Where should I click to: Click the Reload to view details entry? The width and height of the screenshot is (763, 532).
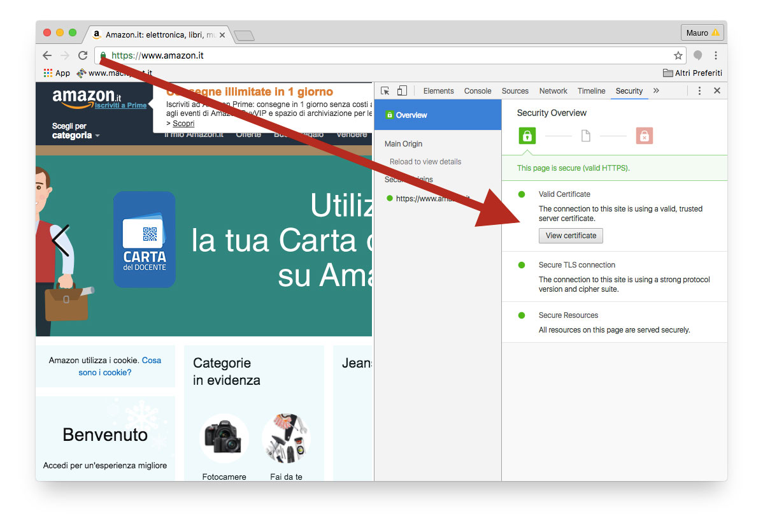(425, 162)
